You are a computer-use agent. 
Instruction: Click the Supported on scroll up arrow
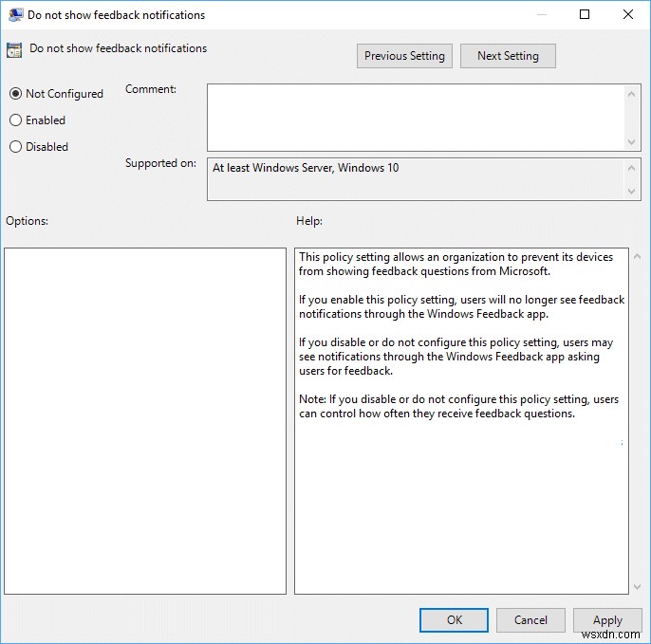coord(631,168)
